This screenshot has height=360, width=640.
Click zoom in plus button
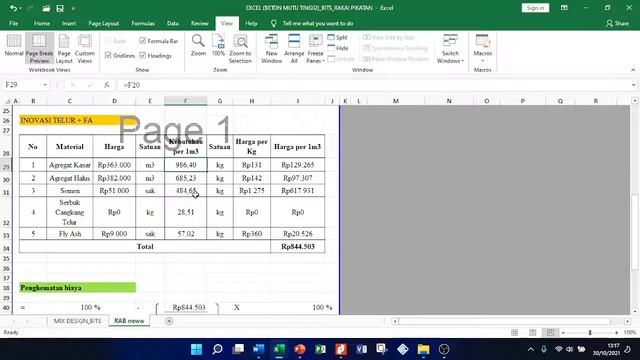(x=616, y=333)
